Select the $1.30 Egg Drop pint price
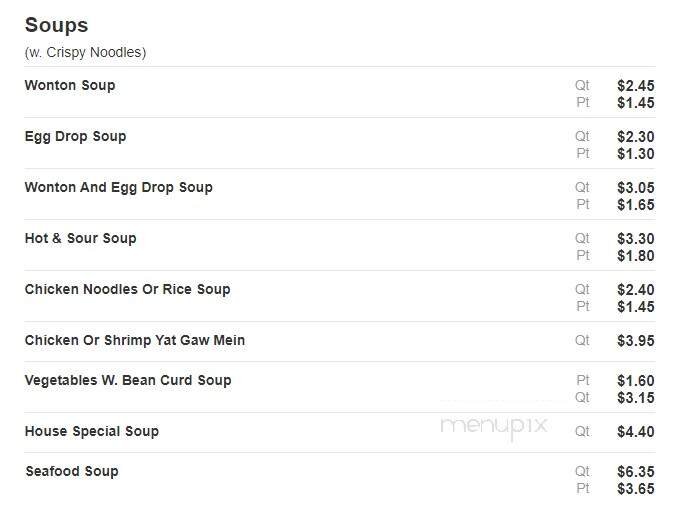Screen dimensions: 673x508 (636, 154)
